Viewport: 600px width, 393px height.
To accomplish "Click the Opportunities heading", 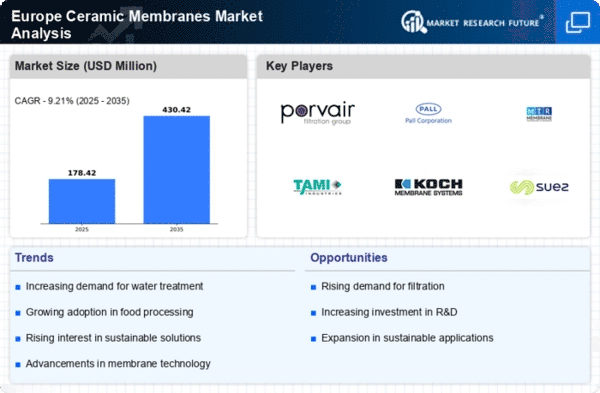I will coord(349,258).
